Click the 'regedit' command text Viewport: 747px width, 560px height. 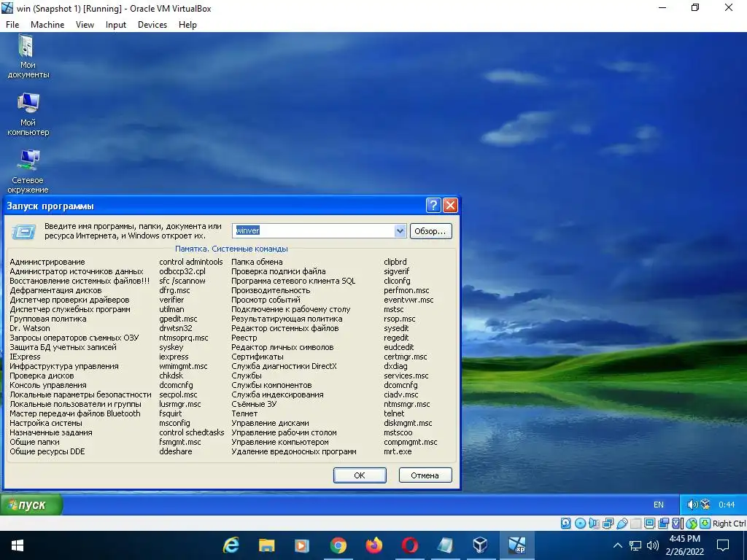[x=396, y=338]
